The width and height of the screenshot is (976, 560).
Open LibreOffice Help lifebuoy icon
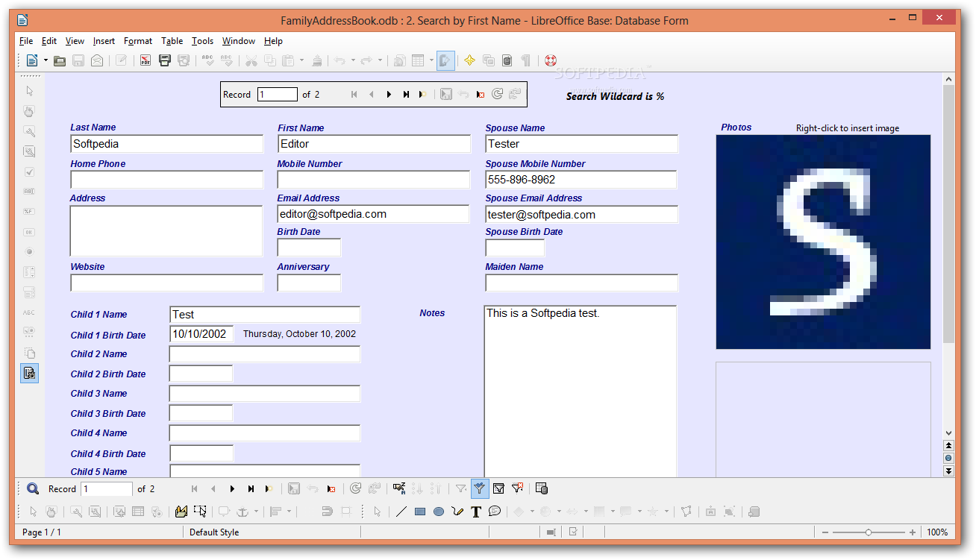pyautogui.click(x=551, y=60)
